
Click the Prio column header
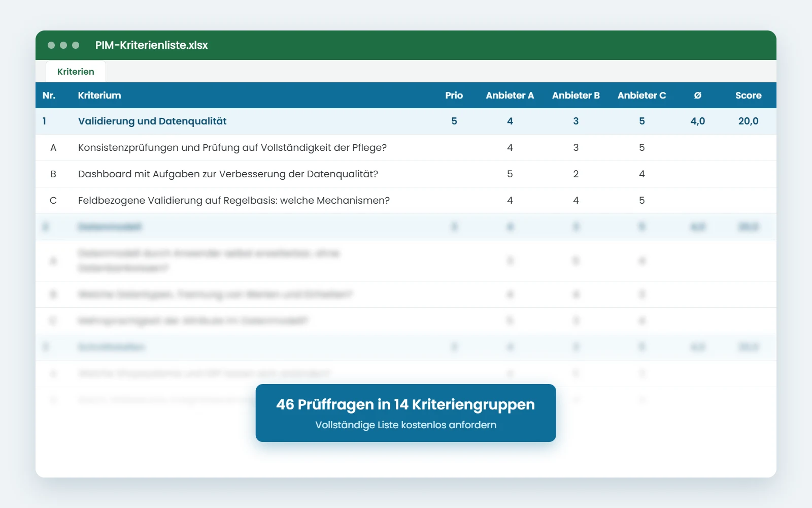coord(454,96)
